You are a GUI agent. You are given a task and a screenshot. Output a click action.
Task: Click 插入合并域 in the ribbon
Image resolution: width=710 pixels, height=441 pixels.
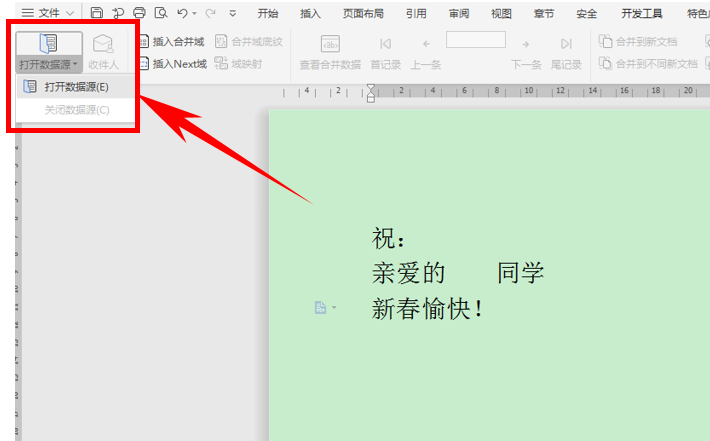171,42
